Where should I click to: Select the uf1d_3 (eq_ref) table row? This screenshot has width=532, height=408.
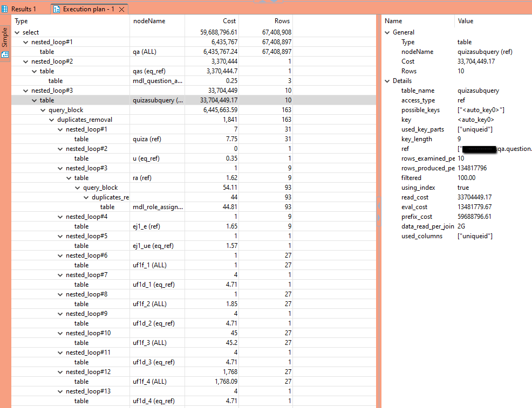coord(194,362)
